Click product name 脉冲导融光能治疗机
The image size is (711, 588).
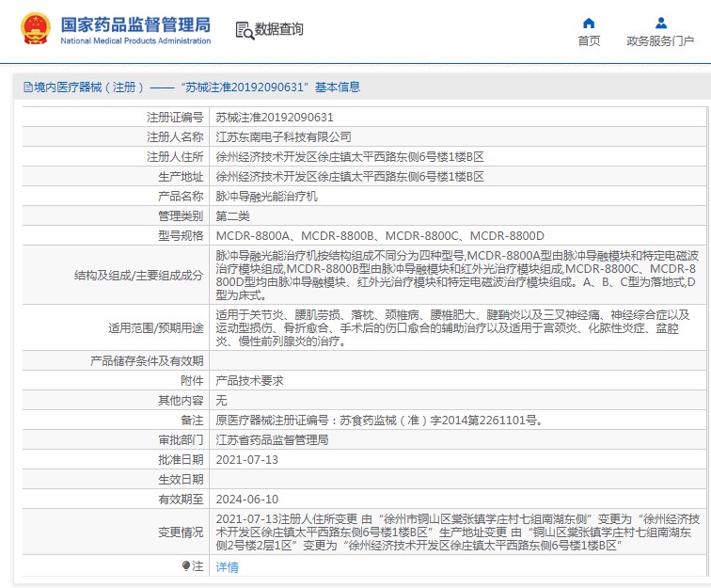267,197
